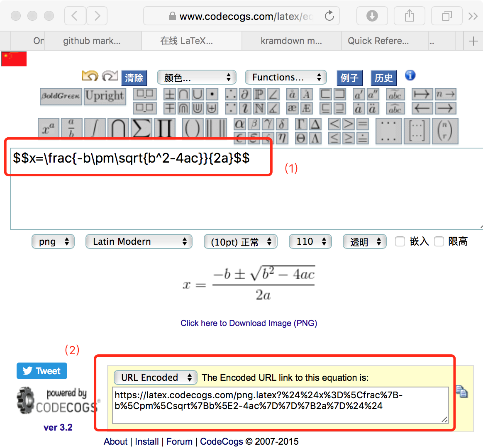Change output format via the png dropdown
Image resolution: width=483 pixels, height=448 pixels.
point(53,241)
